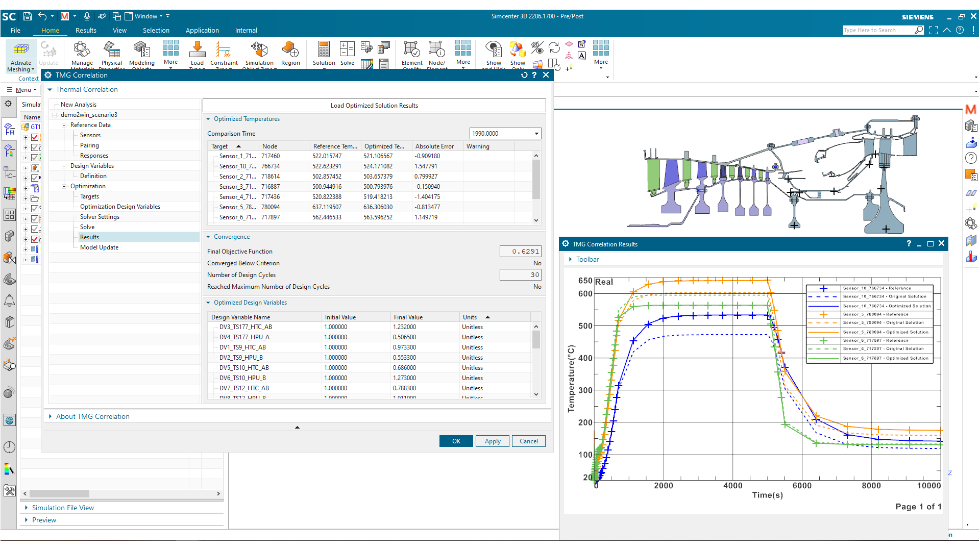This screenshot has width=980, height=551.
Task: Collapse the Optimized Temperatures section
Action: pyautogui.click(x=208, y=119)
